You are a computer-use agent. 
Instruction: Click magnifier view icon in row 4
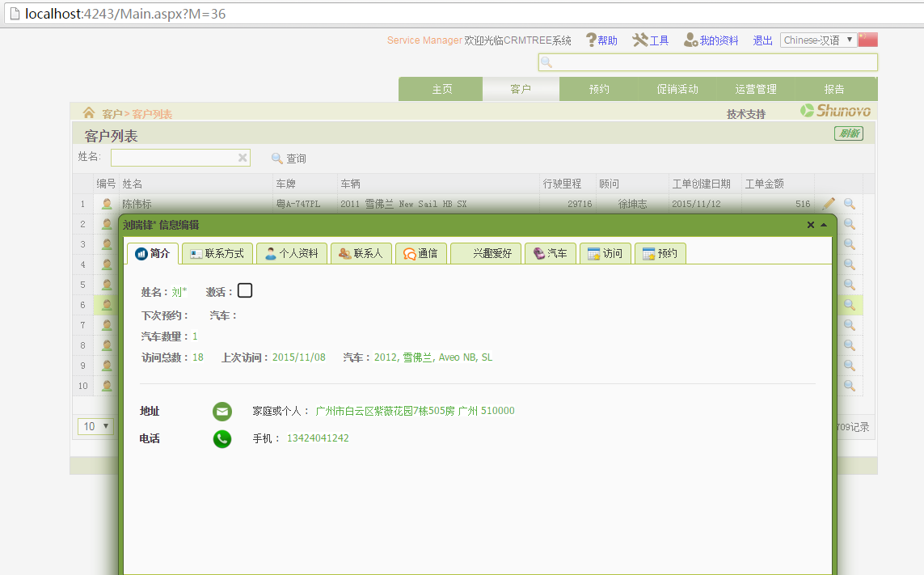[x=849, y=264]
